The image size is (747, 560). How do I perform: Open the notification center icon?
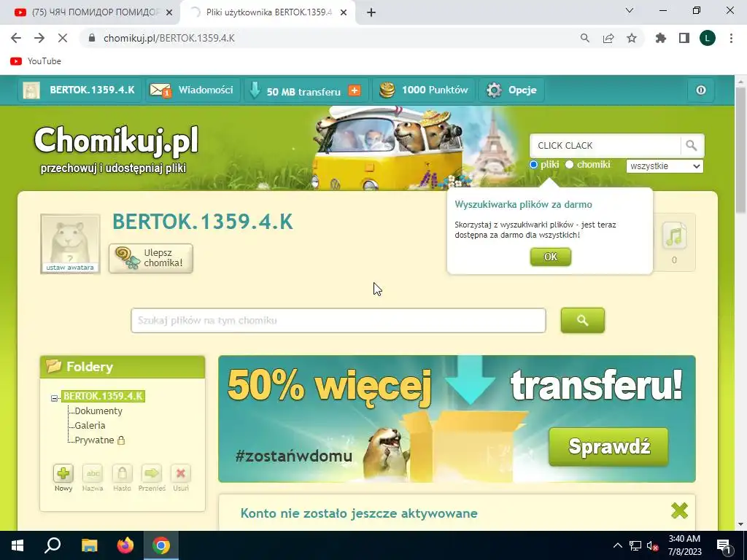point(724,545)
